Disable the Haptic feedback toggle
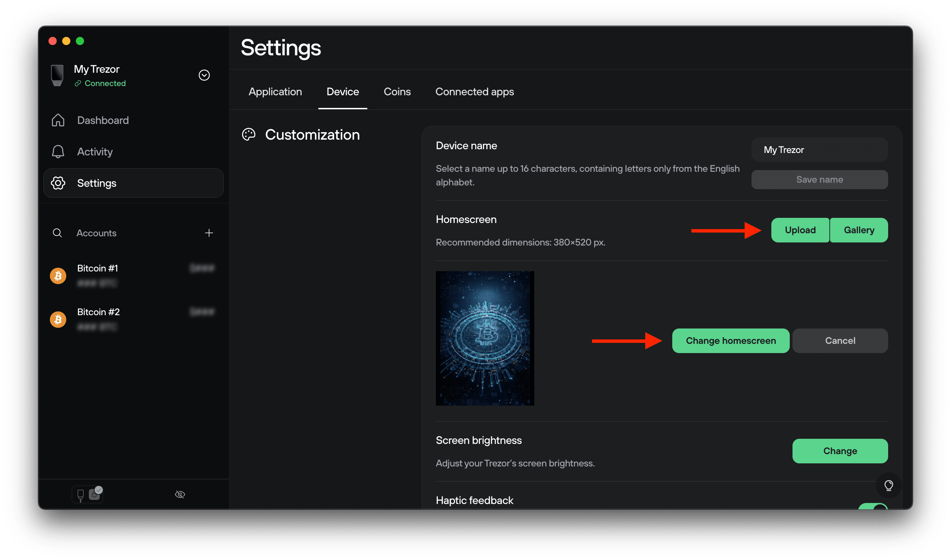Viewport: 951px width, 560px height. tap(873, 508)
